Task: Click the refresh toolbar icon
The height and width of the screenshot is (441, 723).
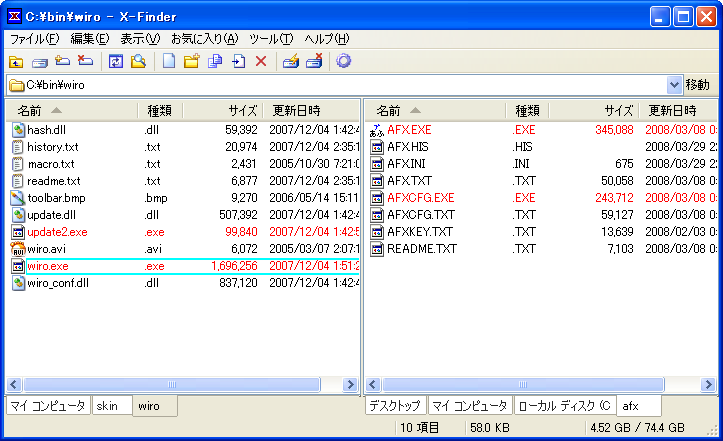Action: (x=116, y=61)
